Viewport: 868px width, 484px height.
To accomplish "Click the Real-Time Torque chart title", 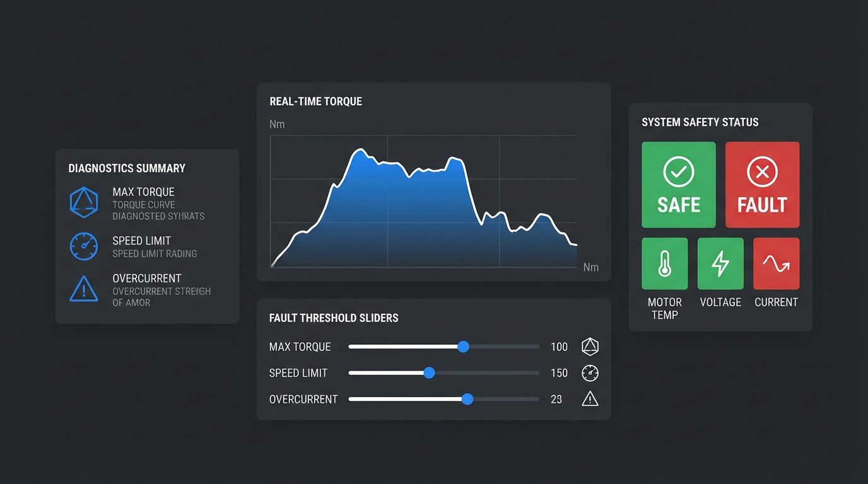I will coord(315,101).
